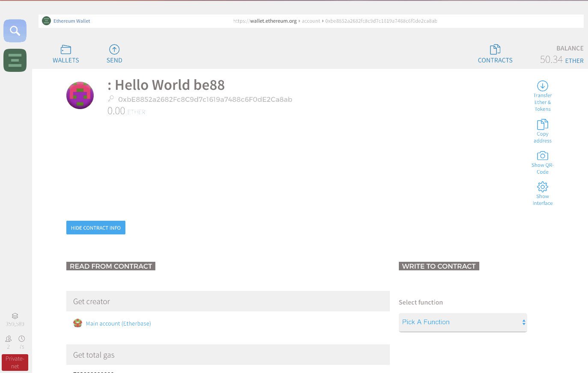Go to the Send page
Screen dimensions: 588x373
114,54
